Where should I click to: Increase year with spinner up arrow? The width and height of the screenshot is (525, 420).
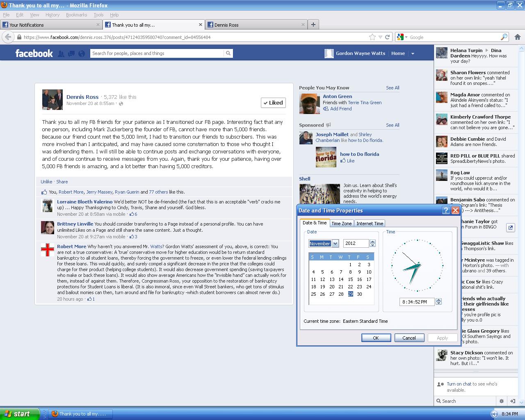[x=372, y=242]
